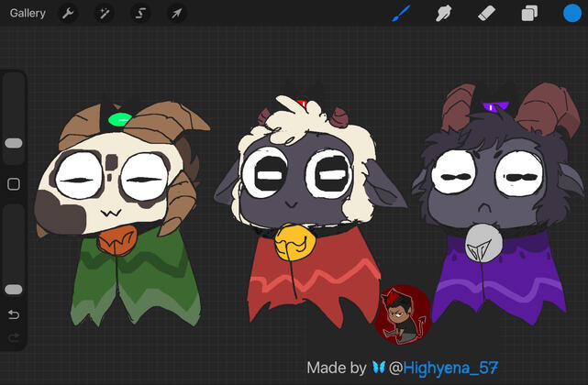
Task: Open the Actions wrench menu
Action: tap(67, 14)
